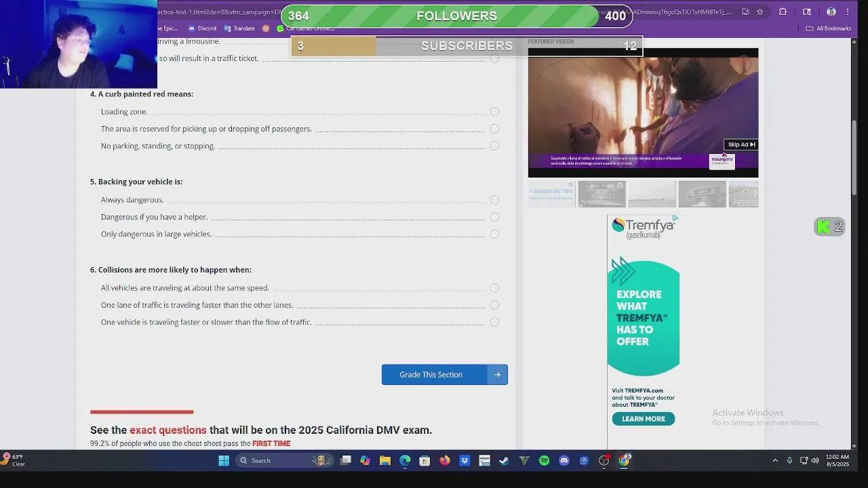Open Steam from the taskbar
868x488 pixels.
tap(504, 461)
